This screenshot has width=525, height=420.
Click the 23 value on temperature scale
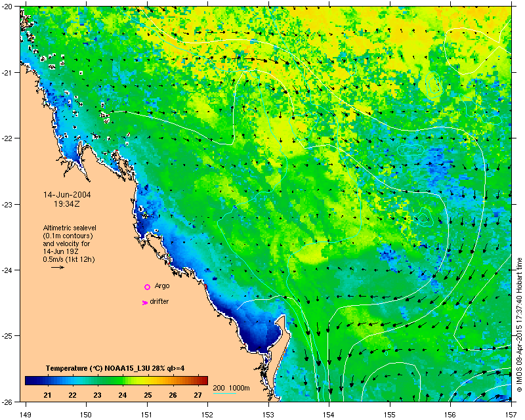tap(97, 395)
